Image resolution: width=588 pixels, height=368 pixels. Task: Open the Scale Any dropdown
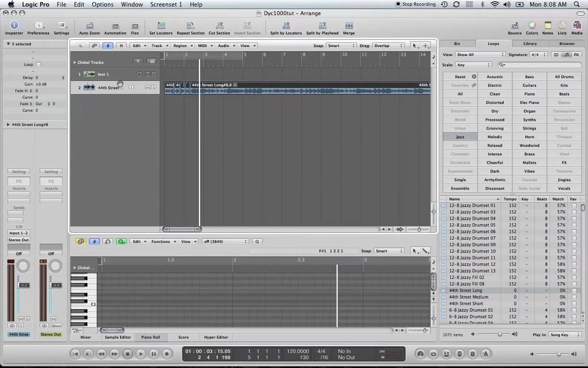(473, 64)
